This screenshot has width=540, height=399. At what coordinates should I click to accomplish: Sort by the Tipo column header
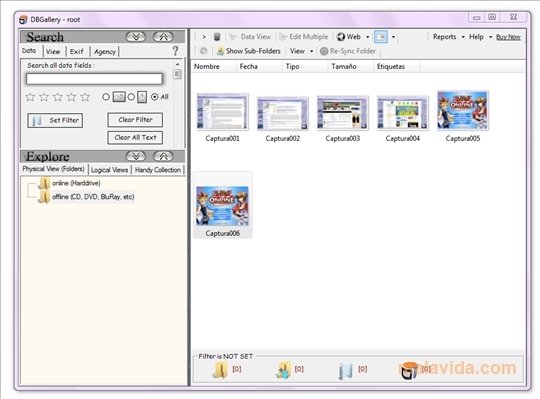[305, 66]
